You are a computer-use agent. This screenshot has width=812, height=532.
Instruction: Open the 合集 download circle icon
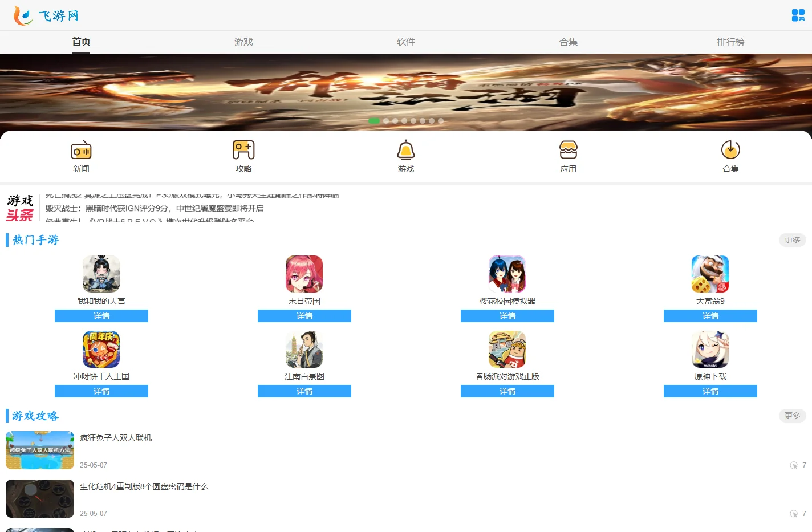tap(730, 150)
